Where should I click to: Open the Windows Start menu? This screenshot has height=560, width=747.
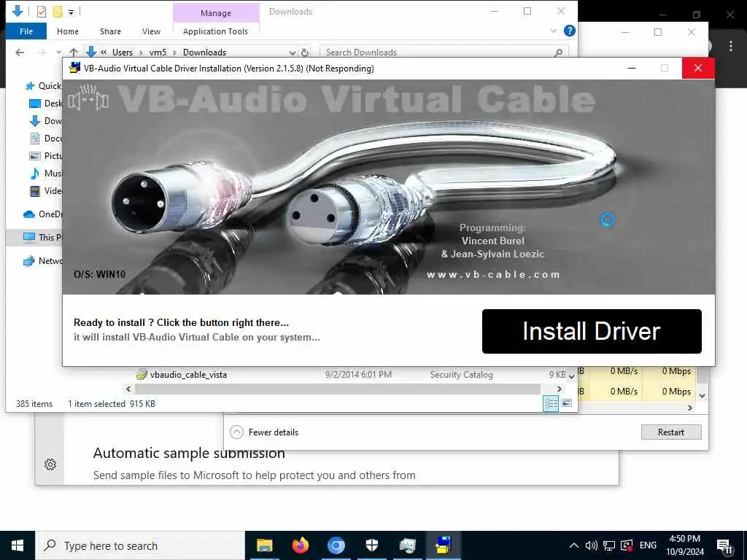18,545
